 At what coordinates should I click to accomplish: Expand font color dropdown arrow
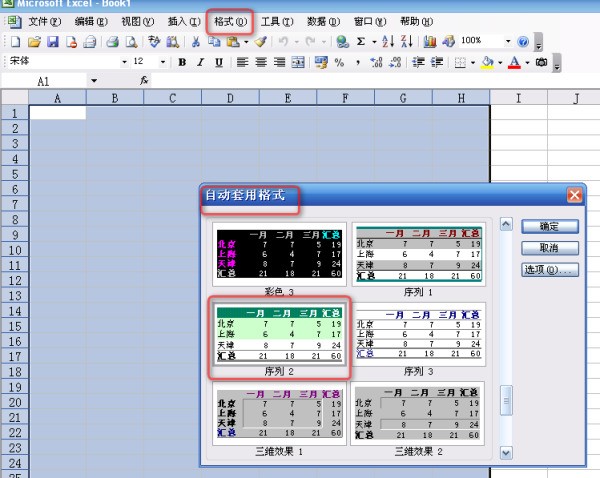[x=527, y=62]
